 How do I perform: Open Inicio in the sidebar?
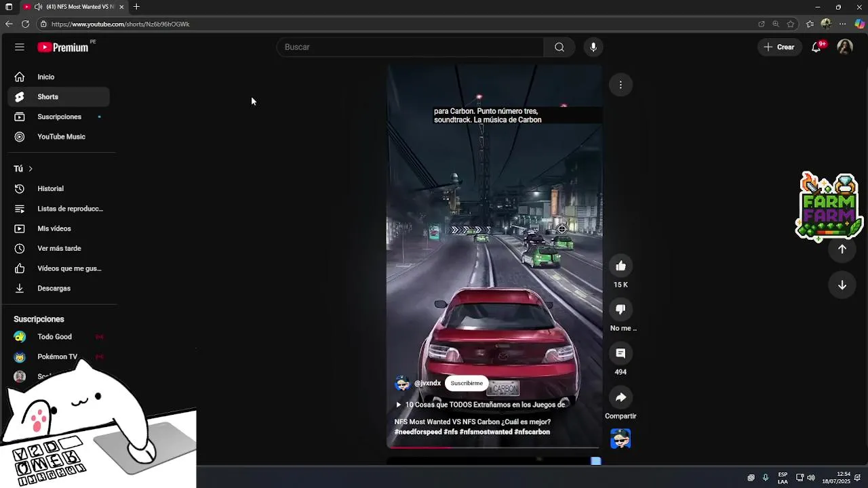point(59,77)
